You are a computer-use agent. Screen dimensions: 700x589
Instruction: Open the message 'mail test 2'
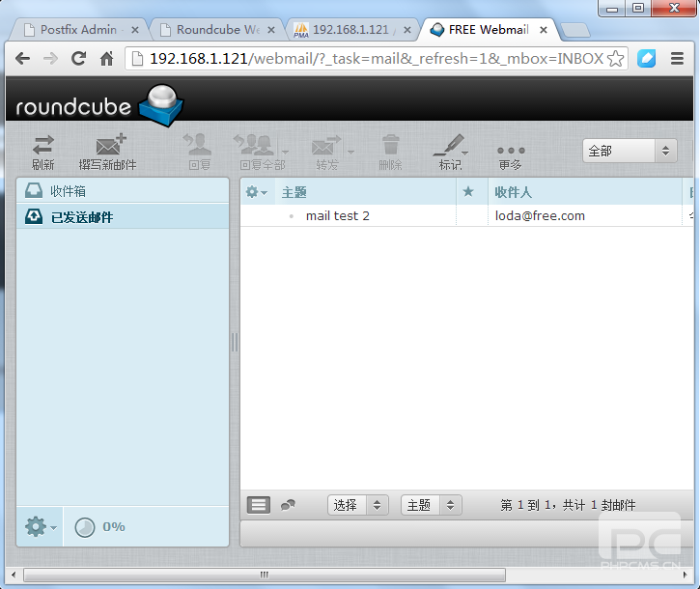(x=338, y=216)
